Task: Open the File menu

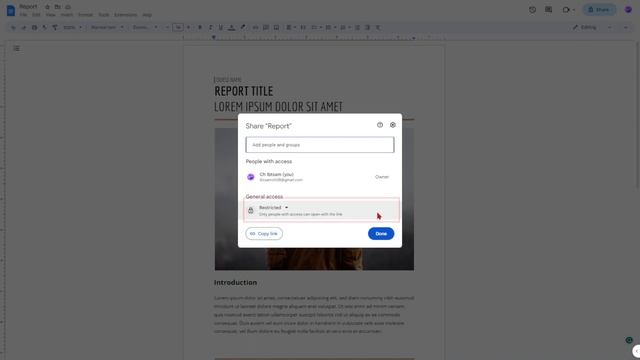Action: tap(24, 15)
